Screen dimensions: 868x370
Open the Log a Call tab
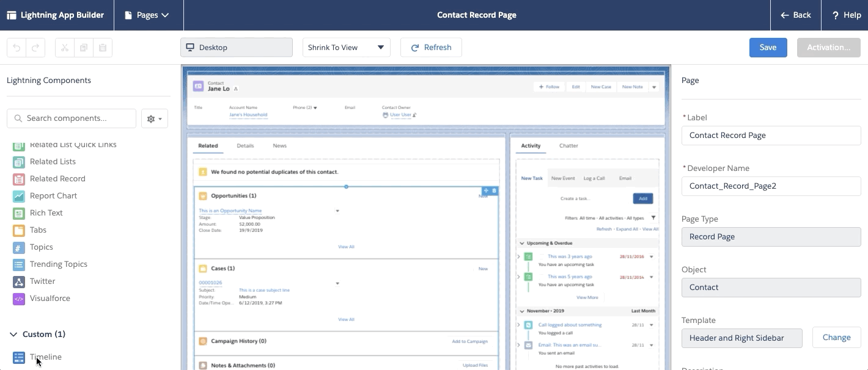pos(594,178)
